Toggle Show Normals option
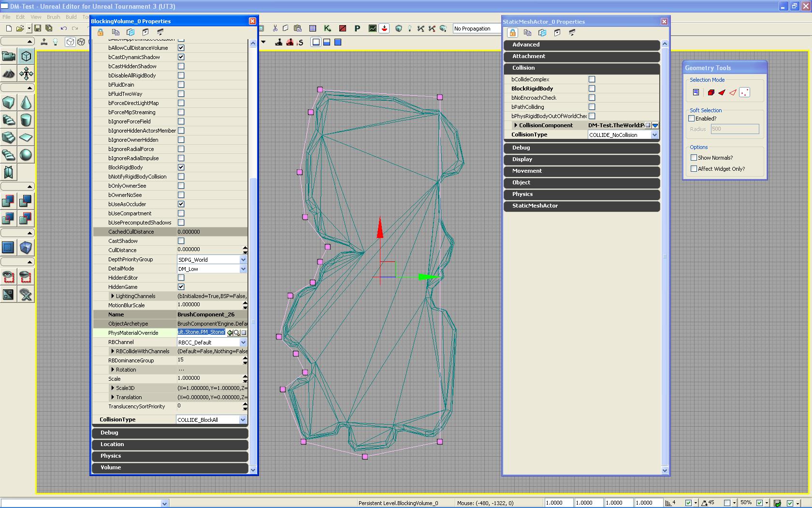This screenshot has height=508, width=812. click(x=694, y=158)
